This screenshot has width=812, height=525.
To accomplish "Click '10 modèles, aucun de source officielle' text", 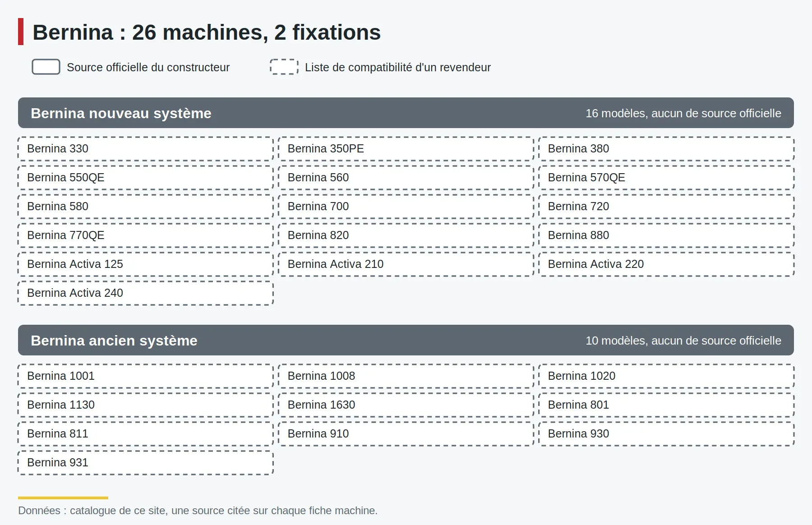I will pyautogui.click(x=683, y=341).
